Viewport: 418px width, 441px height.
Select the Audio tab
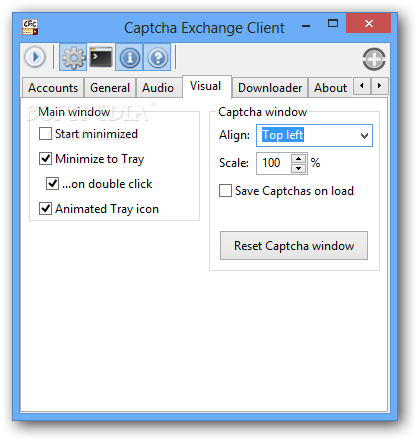coord(158,88)
